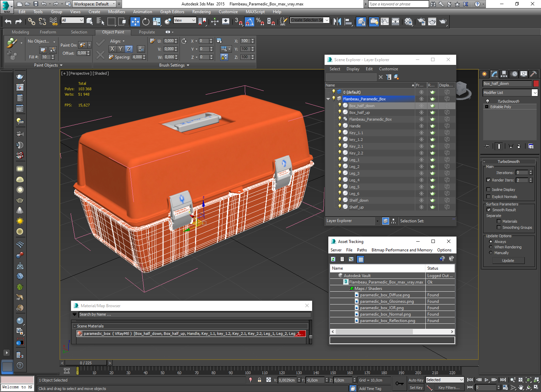Open the Graph Editors menu
The width and height of the screenshot is (541, 392).
click(172, 12)
